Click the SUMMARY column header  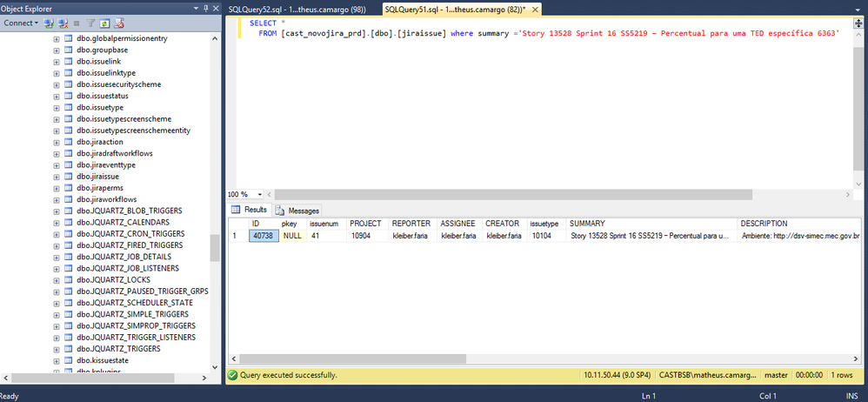pos(652,224)
